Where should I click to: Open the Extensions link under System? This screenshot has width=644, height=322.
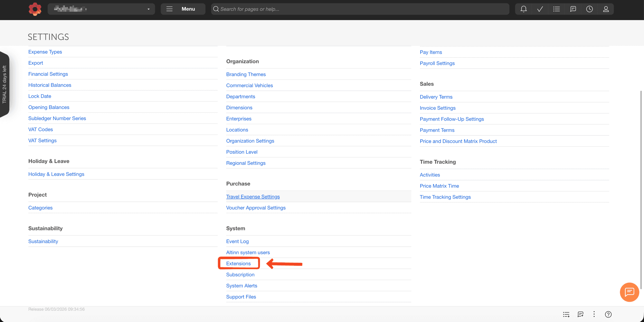(x=238, y=263)
